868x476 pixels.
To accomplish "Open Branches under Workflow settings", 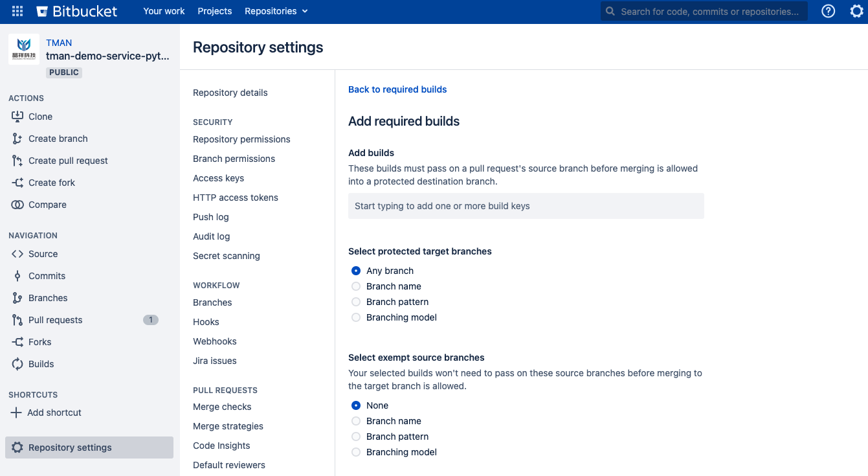I will (x=212, y=302).
